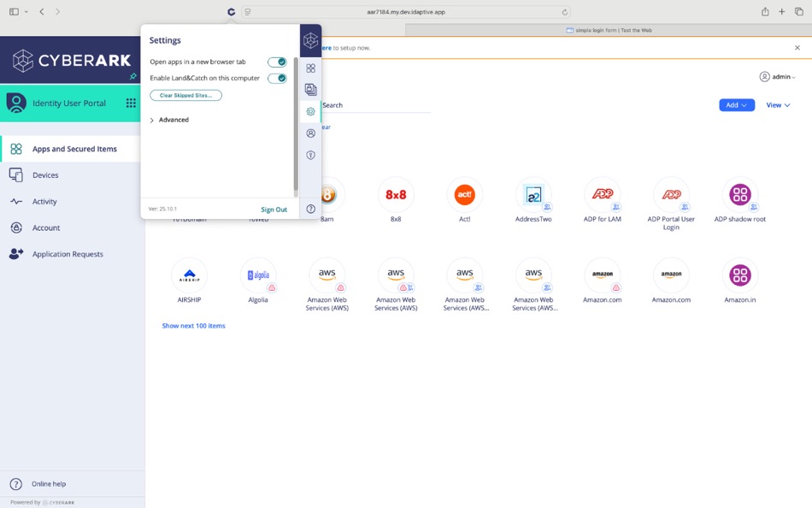812x508 pixels.
Task: Open the ADP for LAM app tile
Action: pos(603,195)
